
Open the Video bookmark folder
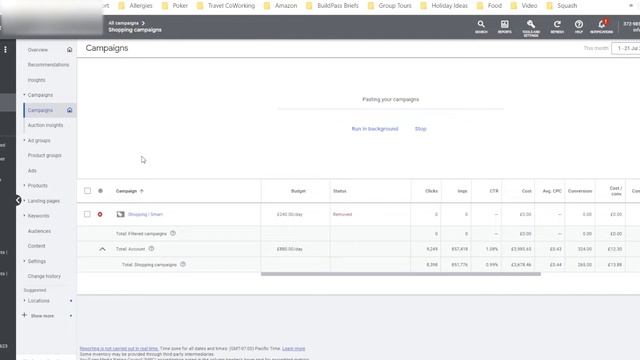pyautogui.click(x=524, y=6)
